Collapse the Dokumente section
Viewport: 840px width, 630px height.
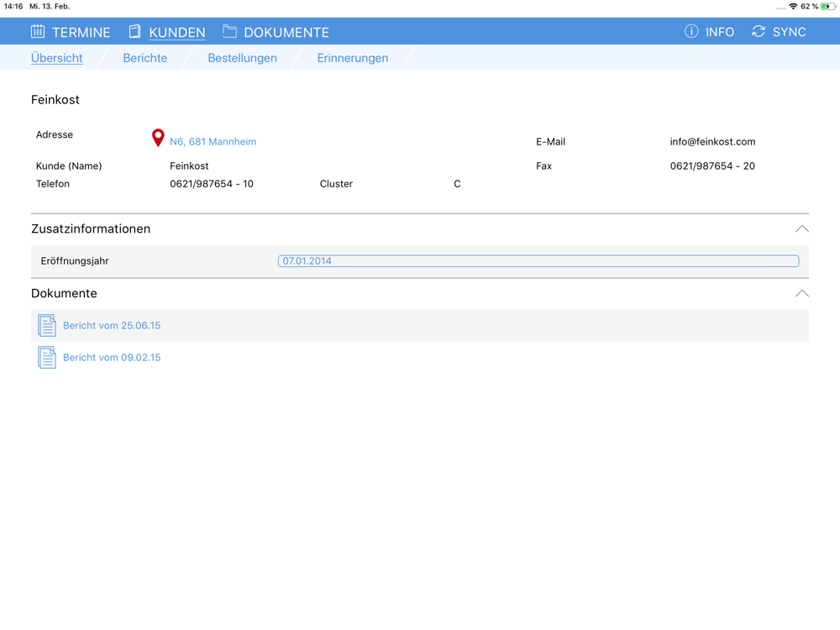[x=801, y=293]
